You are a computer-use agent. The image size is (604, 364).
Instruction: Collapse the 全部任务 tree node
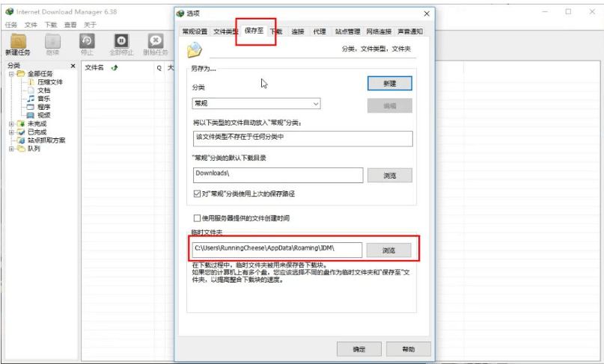click(11, 74)
